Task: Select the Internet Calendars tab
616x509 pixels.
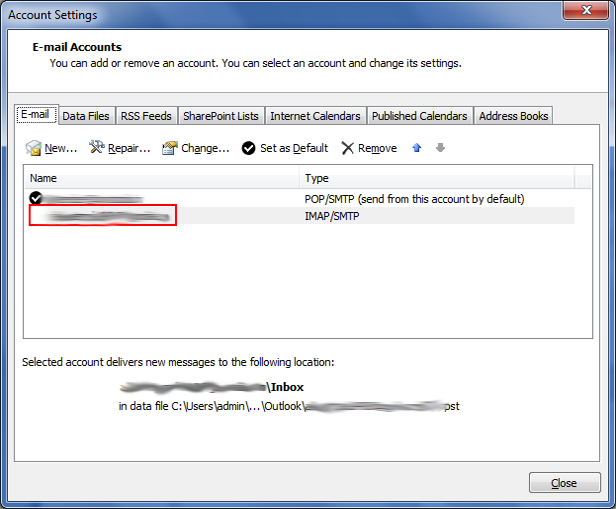Action: [315, 116]
